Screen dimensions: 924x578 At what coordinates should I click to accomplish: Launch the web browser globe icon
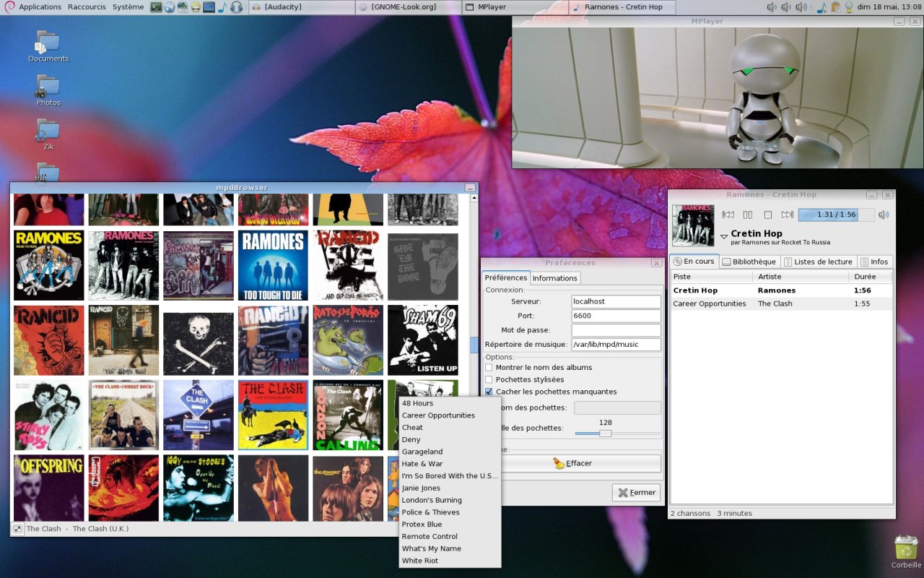[170, 7]
